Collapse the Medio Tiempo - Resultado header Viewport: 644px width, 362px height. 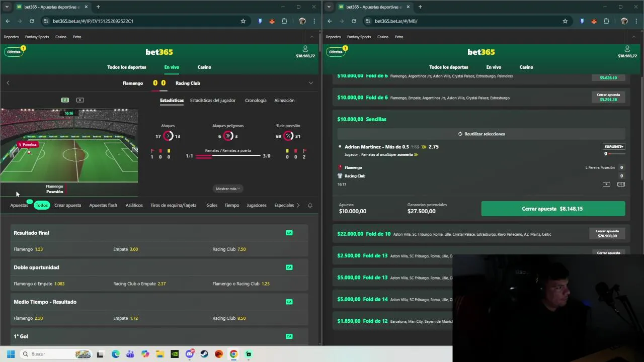point(159,302)
